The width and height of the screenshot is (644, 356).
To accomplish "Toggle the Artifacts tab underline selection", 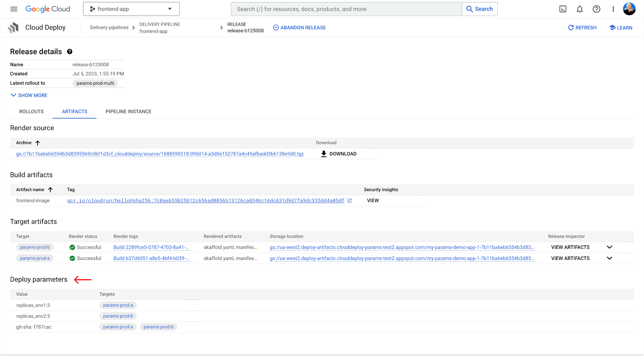I will coord(75,111).
